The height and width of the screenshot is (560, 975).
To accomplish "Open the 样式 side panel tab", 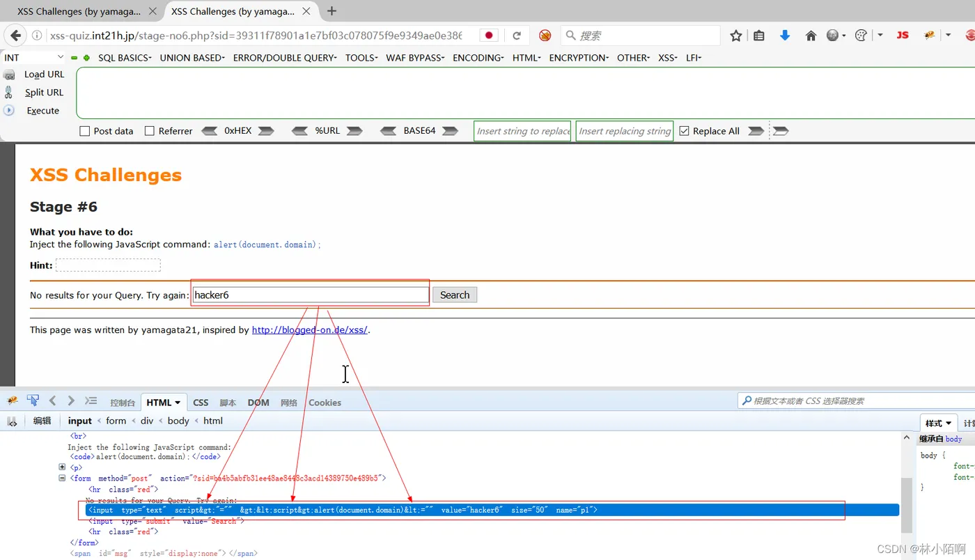I will click(x=938, y=423).
